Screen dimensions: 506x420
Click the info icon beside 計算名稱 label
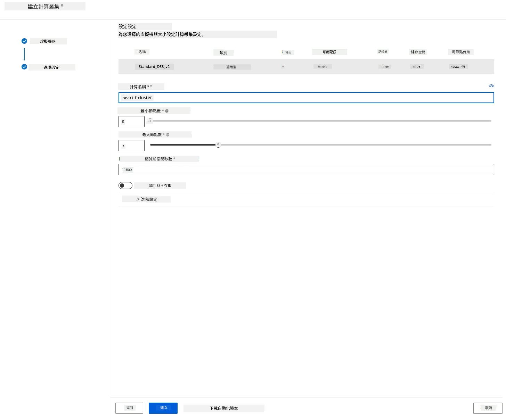(x=151, y=86)
